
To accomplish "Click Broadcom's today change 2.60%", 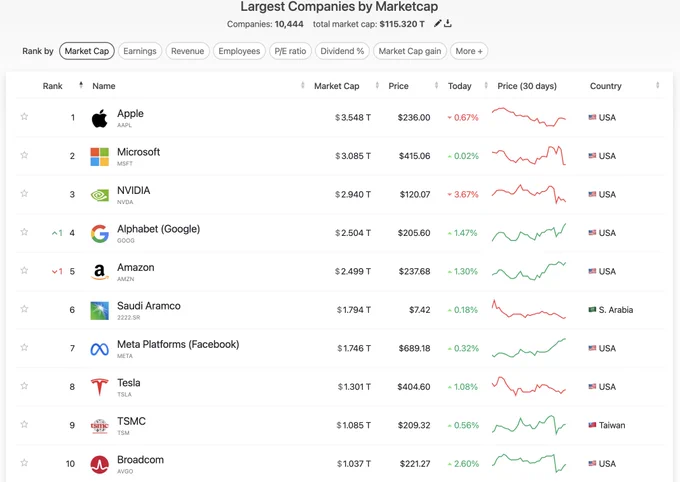I will (x=463, y=464).
